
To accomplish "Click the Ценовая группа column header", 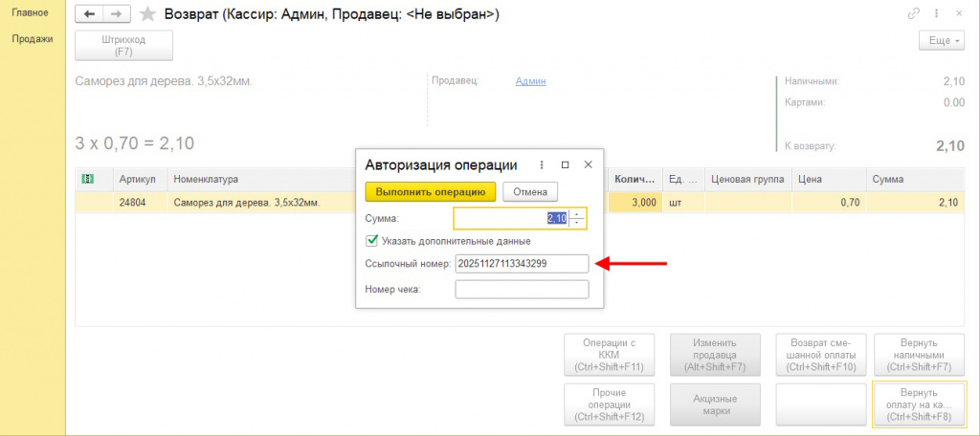I will tap(748, 179).
